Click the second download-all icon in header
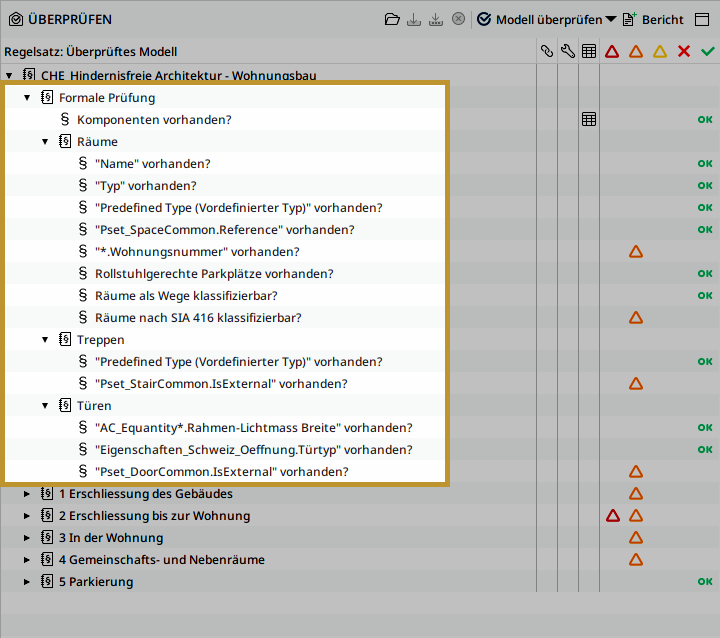 pyautogui.click(x=436, y=19)
